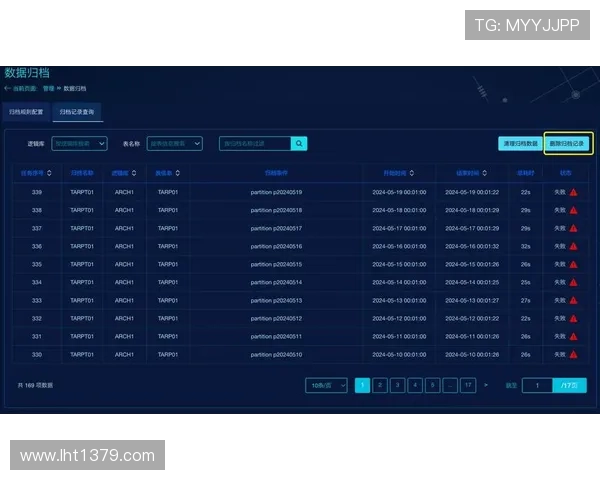Screen dimensions: 600x480
Task: Expand the 10条/页 page size selector
Action: point(326,385)
